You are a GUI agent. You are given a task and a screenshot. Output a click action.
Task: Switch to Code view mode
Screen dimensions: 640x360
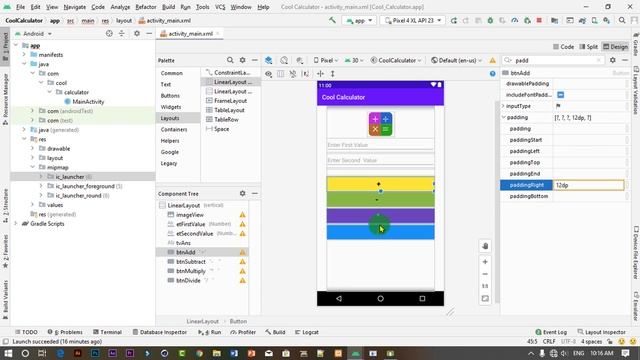pos(563,47)
